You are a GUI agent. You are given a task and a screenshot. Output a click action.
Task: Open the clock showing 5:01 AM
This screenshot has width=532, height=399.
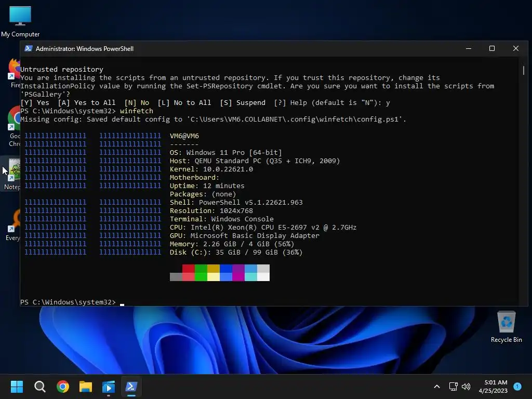[493, 387]
